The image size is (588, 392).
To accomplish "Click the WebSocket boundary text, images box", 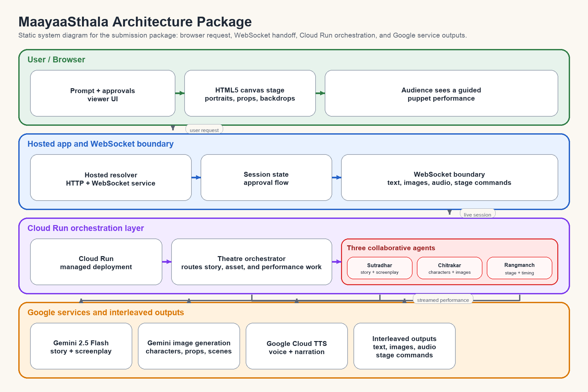I will [449, 177].
